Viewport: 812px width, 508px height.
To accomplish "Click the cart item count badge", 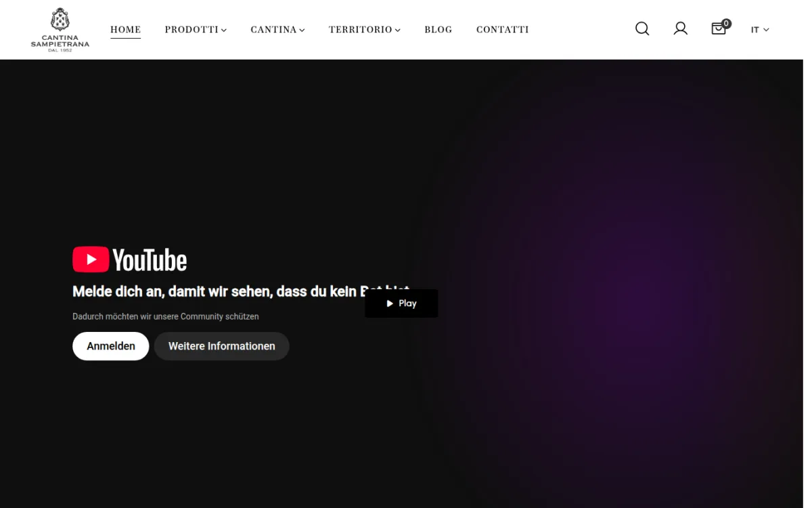I will [x=726, y=24].
